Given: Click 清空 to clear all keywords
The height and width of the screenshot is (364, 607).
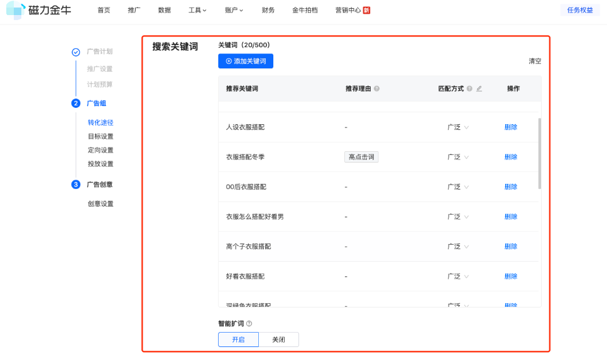Looking at the screenshot, I should click(x=534, y=61).
